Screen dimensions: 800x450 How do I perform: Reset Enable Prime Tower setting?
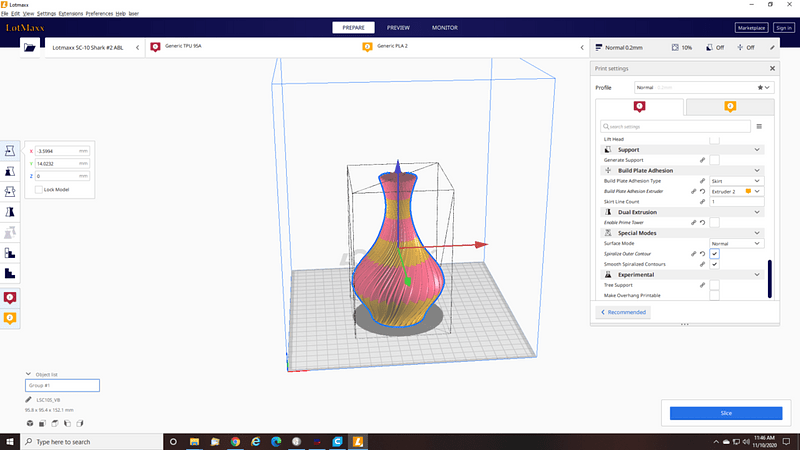[x=703, y=222]
